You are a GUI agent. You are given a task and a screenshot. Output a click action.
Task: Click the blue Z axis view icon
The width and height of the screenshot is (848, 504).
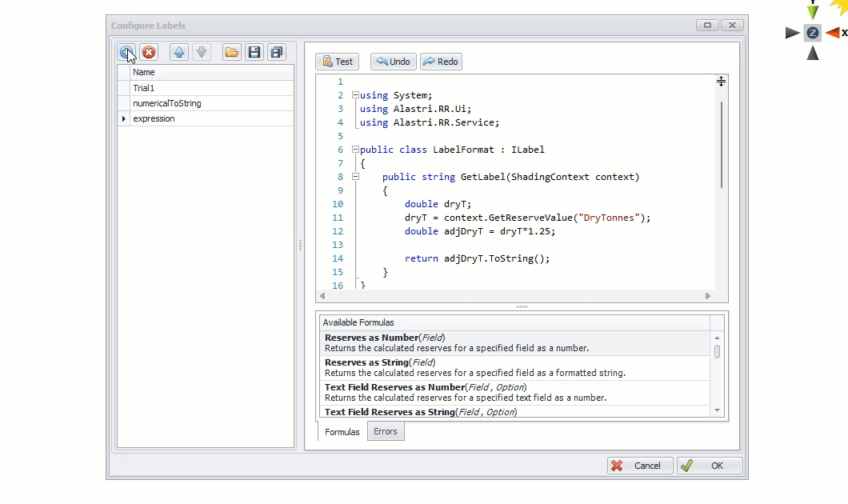tap(813, 33)
